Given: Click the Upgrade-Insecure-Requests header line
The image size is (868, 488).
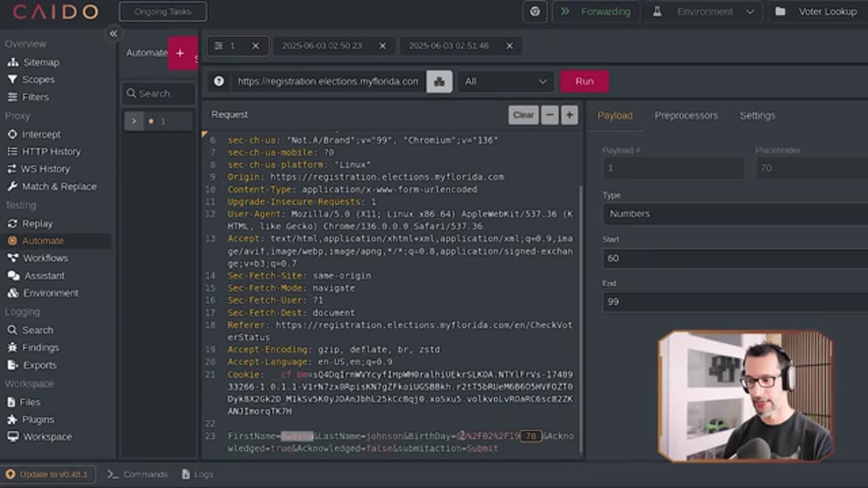Looking at the screenshot, I should [301, 201].
